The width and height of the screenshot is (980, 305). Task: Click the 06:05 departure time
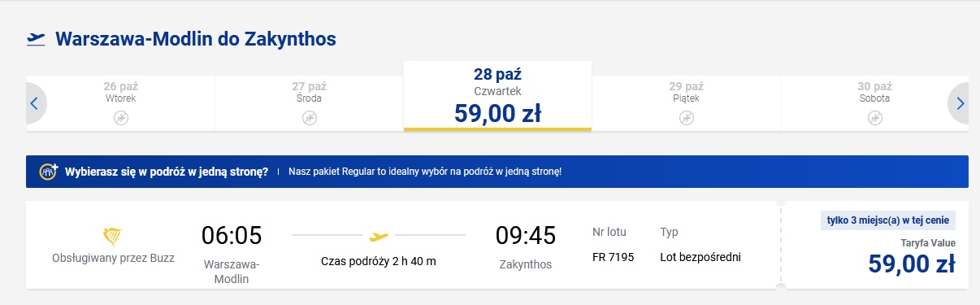pos(232,236)
